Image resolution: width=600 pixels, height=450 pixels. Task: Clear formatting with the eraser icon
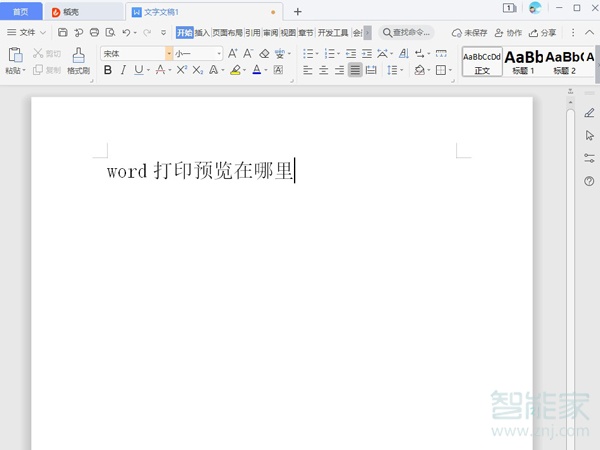tap(264, 53)
